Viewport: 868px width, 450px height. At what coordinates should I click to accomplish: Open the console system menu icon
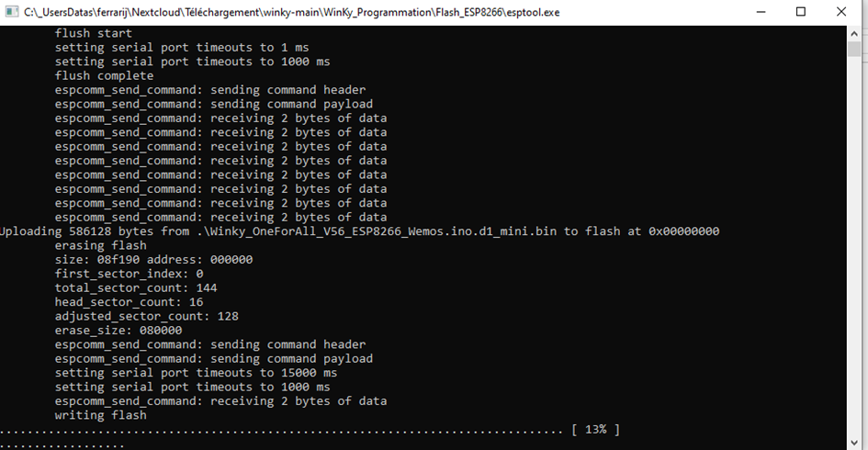[x=12, y=12]
